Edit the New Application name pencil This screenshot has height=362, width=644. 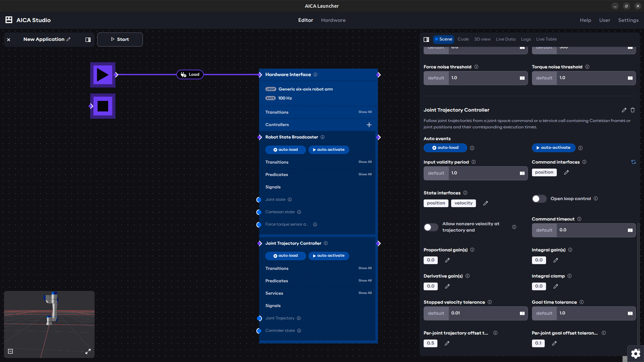click(68, 39)
